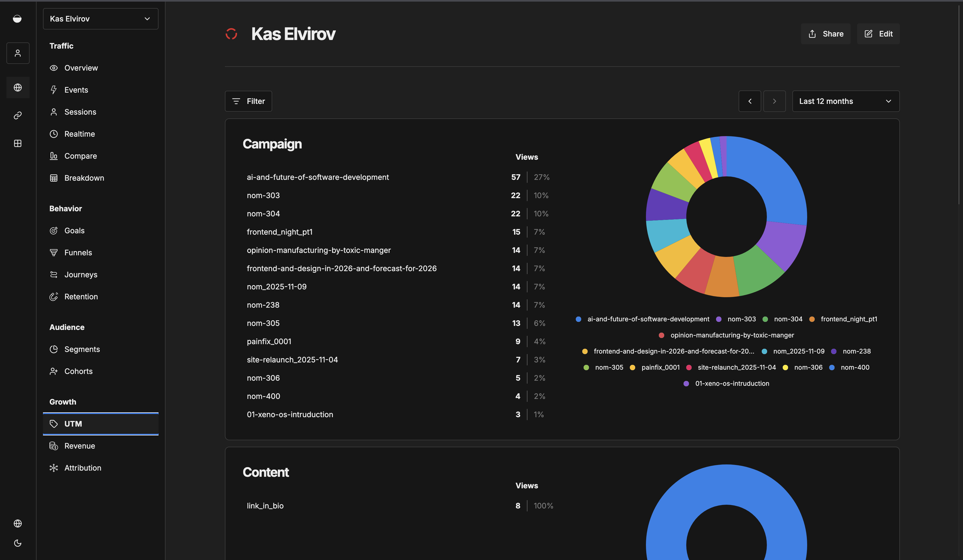This screenshot has height=560, width=963.
Task: Open the links chain icon
Action: (17, 115)
